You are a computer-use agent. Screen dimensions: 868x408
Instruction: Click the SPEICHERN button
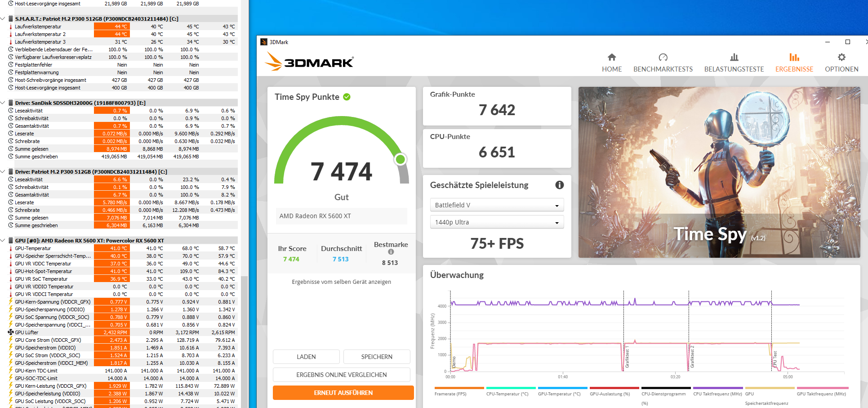(x=377, y=357)
